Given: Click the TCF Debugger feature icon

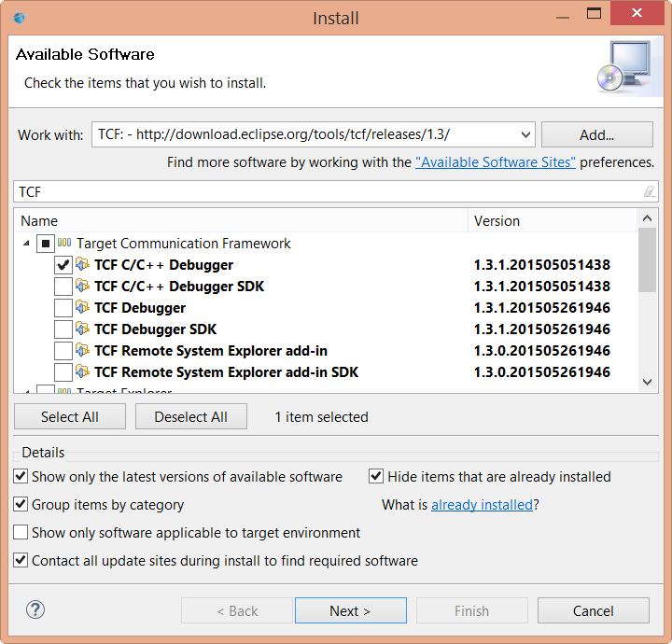Looking at the screenshot, I should pos(82,307).
